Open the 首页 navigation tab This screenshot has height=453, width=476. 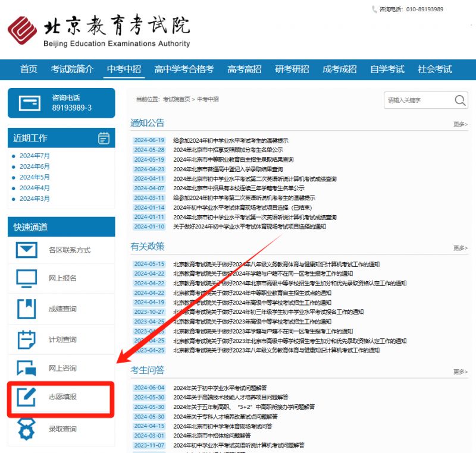(29, 69)
